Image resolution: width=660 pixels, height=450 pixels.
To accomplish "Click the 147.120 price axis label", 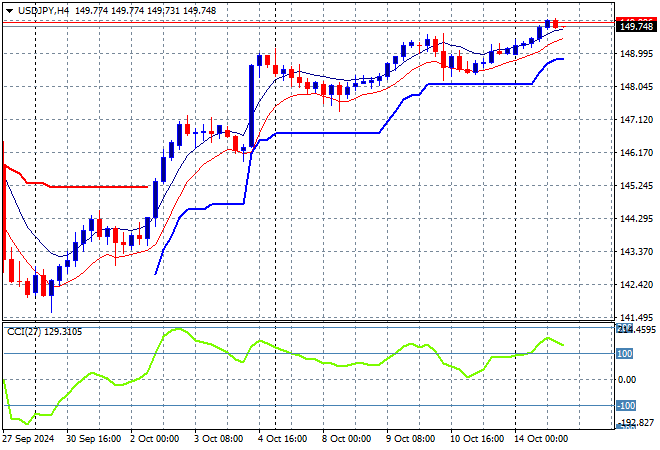I will point(636,120).
